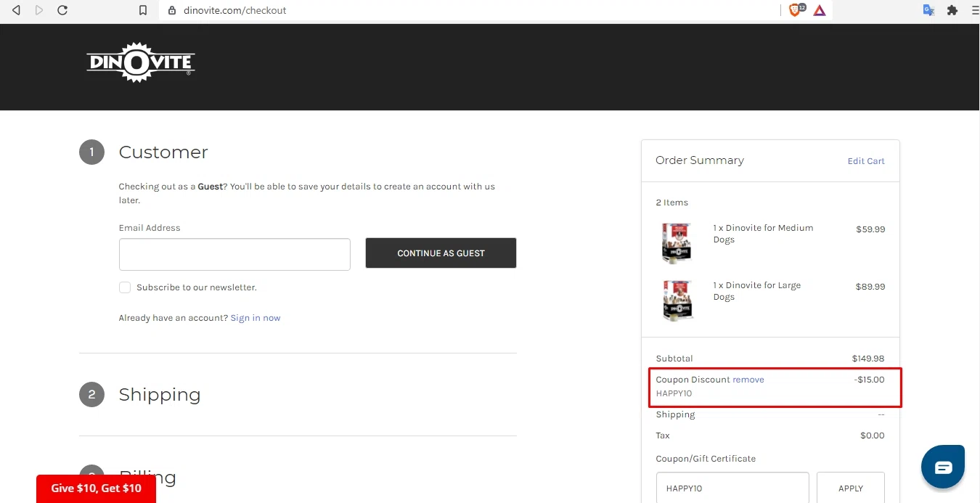Remove the HAPPY10 coupon discount

(x=748, y=380)
